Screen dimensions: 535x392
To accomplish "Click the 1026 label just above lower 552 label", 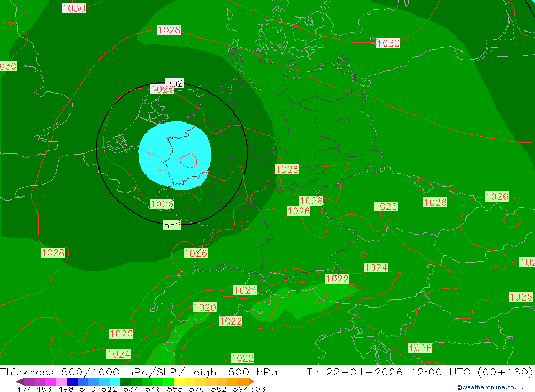I will (x=162, y=204).
